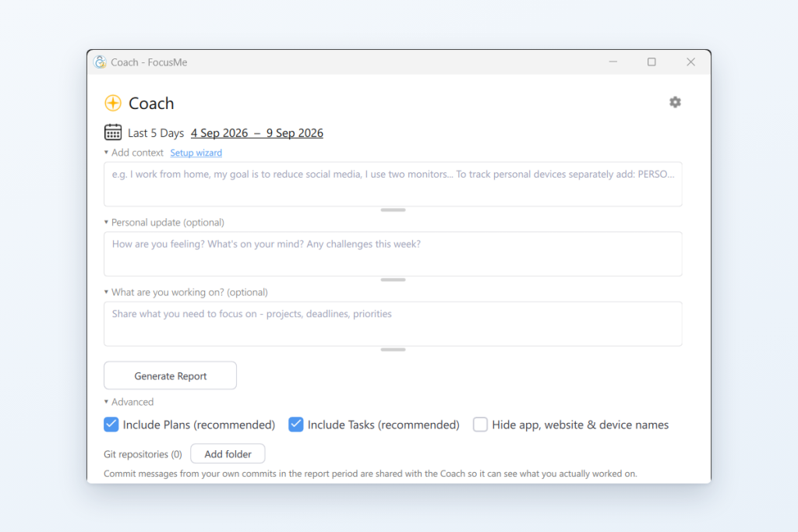Viewport: 798px width, 532px height.
Task: Maximize the Coach - FocusMe window
Action: click(651, 62)
